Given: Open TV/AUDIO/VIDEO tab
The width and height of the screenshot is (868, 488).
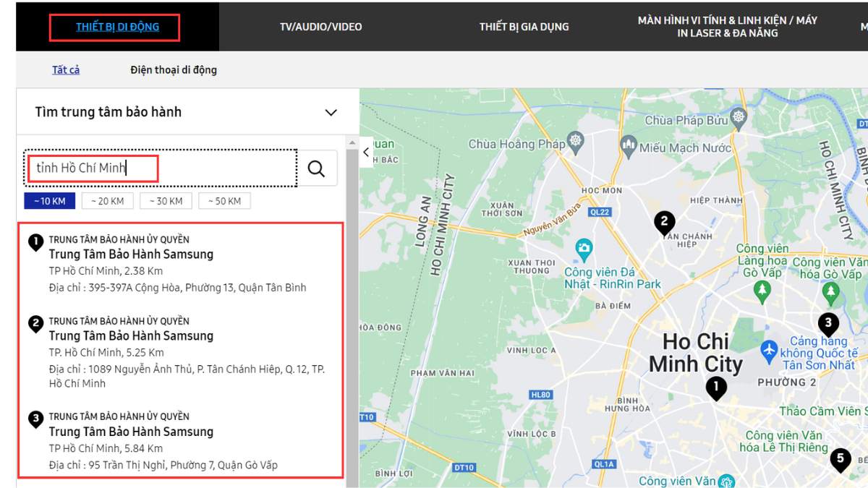Looking at the screenshot, I should [321, 27].
